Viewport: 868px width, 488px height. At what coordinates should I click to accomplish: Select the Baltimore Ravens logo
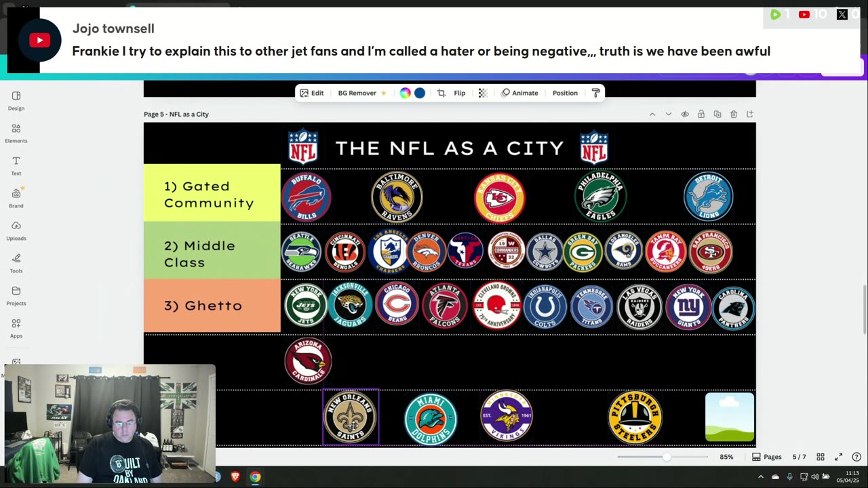point(397,197)
